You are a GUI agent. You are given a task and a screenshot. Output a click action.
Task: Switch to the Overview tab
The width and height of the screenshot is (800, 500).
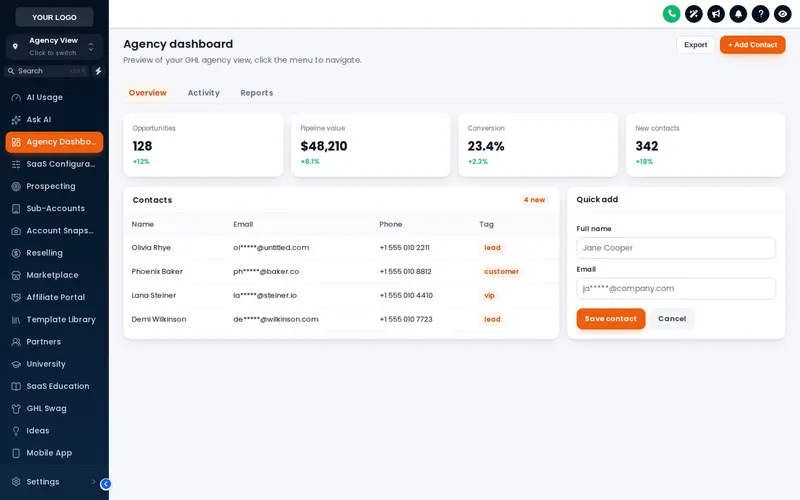(147, 93)
